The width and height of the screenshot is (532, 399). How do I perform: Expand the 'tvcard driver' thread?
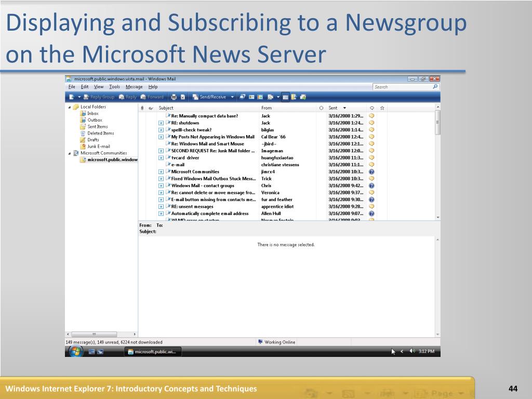[x=161, y=158]
